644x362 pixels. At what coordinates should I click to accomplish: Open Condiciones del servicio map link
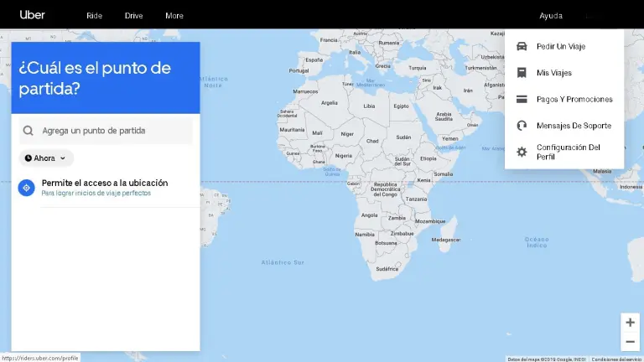[x=616, y=359]
